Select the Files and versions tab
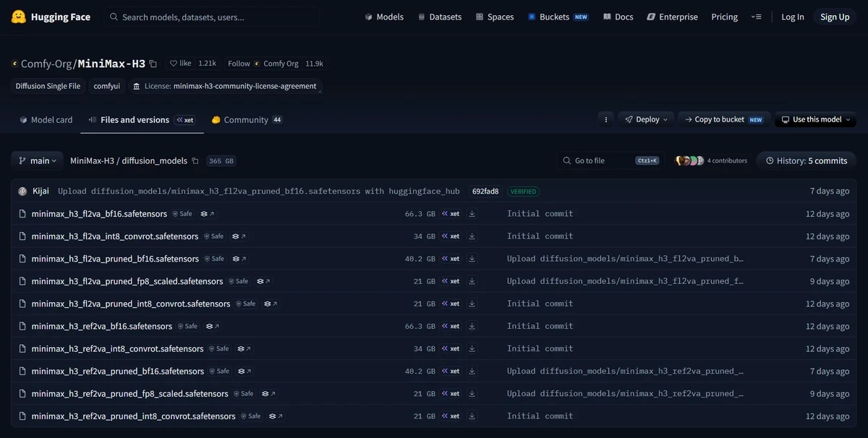This screenshot has height=438, width=868. pyautogui.click(x=142, y=120)
